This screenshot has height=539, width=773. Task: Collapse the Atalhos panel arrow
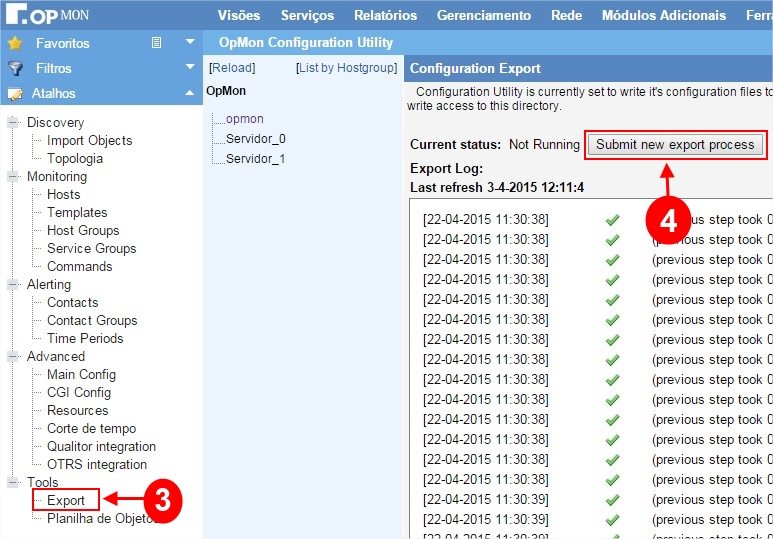pyautogui.click(x=190, y=93)
